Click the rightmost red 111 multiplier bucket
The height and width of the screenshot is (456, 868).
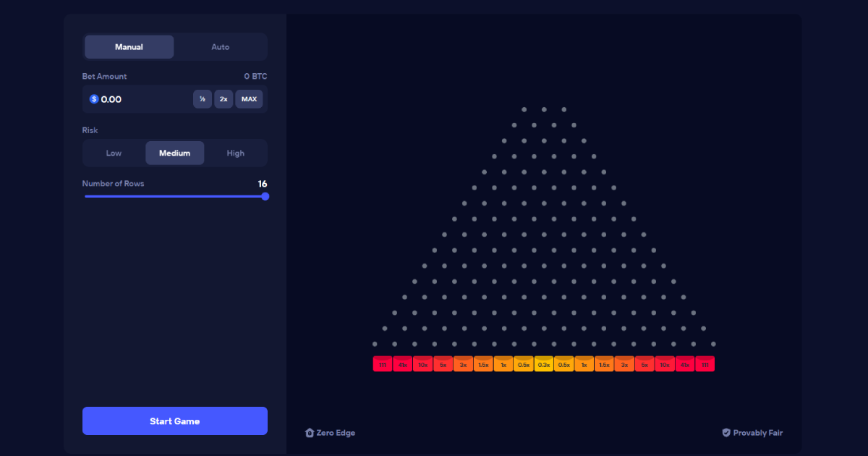pos(705,364)
